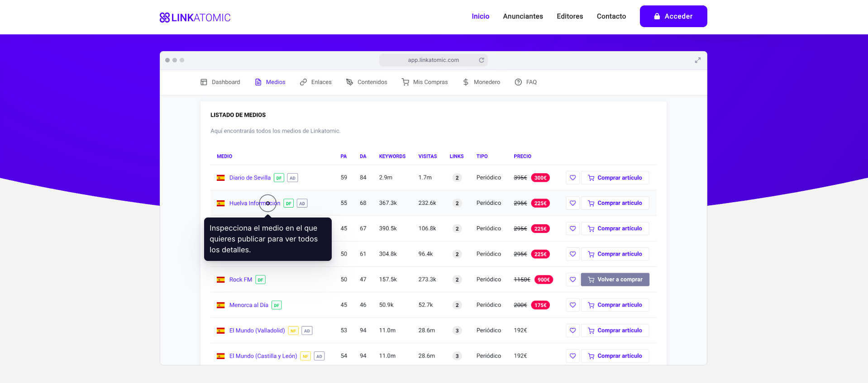Click the Linkatomic logo
Screen dimensions: 868x383
pyautogui.click(x=195, y=18)
